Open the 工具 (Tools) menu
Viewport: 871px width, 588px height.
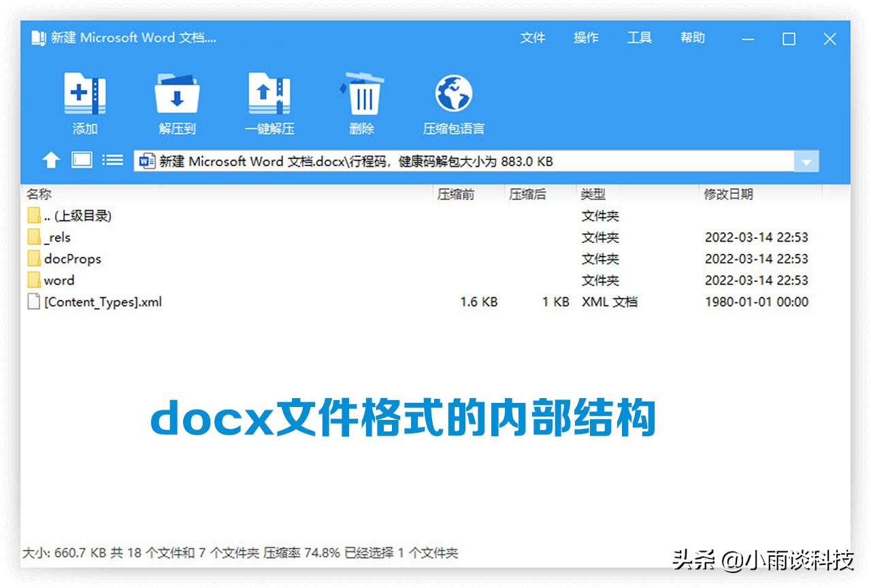pyautogui.click(x=638, y=38)
